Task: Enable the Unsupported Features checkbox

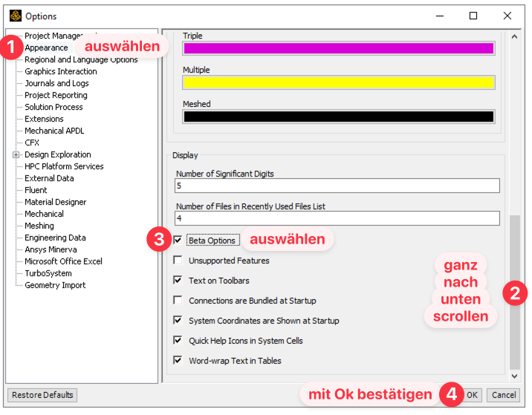Action: click(178, 261)
